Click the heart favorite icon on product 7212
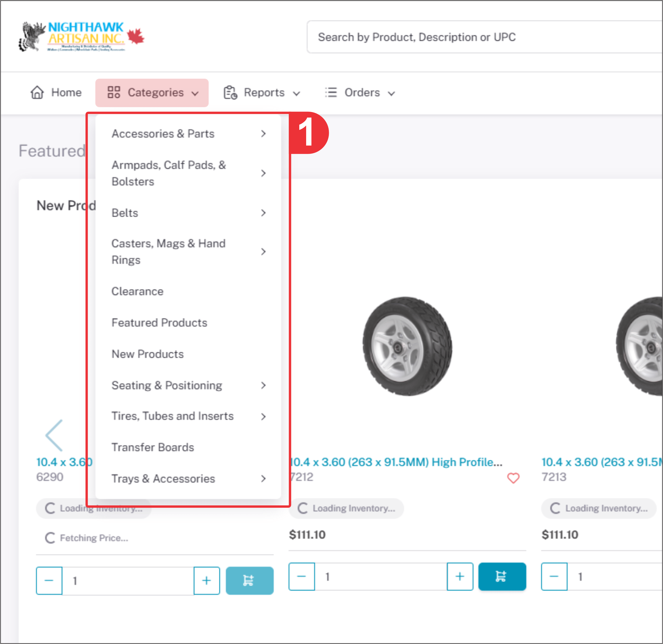The height and width of the screenshot is (644, 663). coord(513,478)
